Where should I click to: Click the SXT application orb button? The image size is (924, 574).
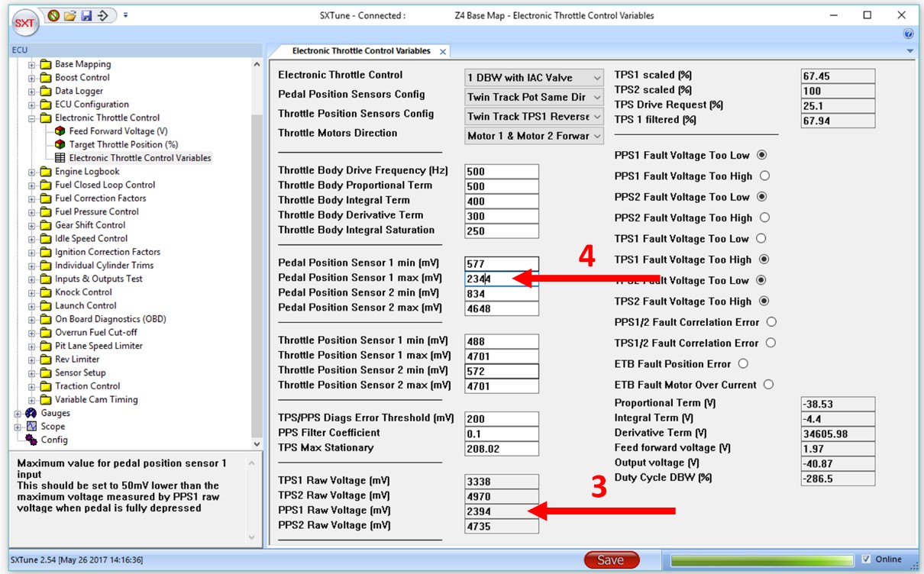[24, 22]
